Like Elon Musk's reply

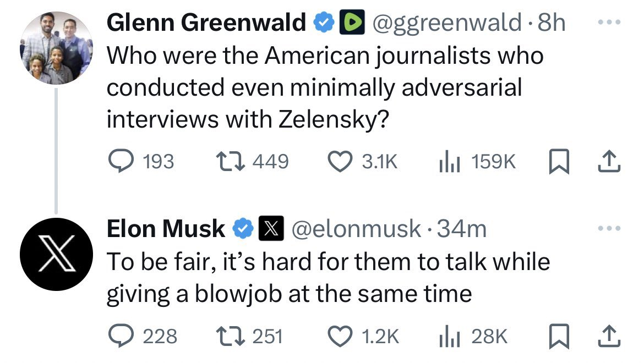click(x=339, y=335)
